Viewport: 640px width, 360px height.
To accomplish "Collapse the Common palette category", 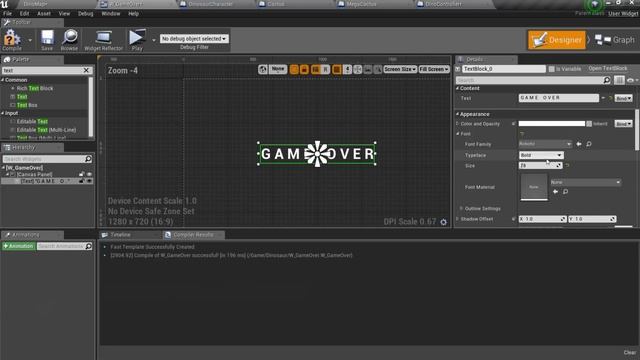I will click(x=3, y=80).
